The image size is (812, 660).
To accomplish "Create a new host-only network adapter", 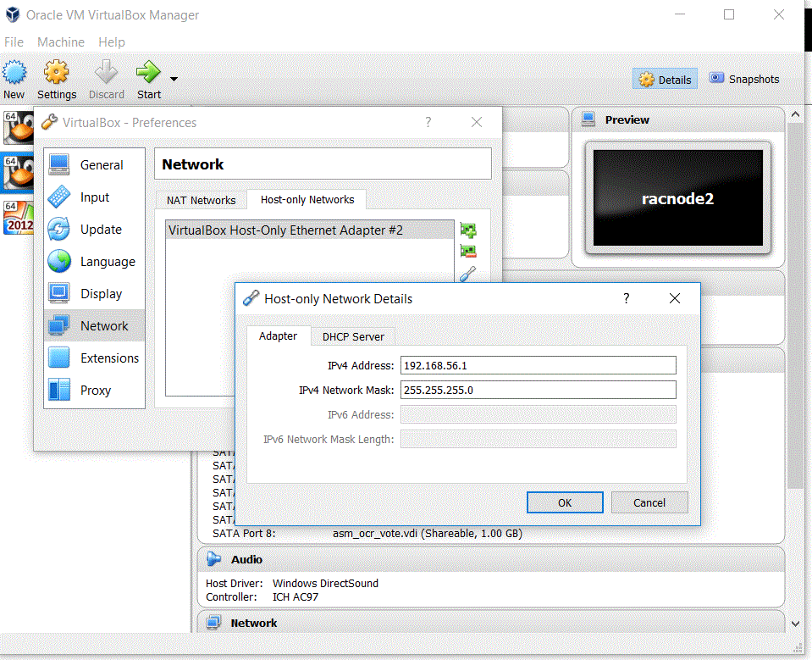I will [x=469, y=230].
